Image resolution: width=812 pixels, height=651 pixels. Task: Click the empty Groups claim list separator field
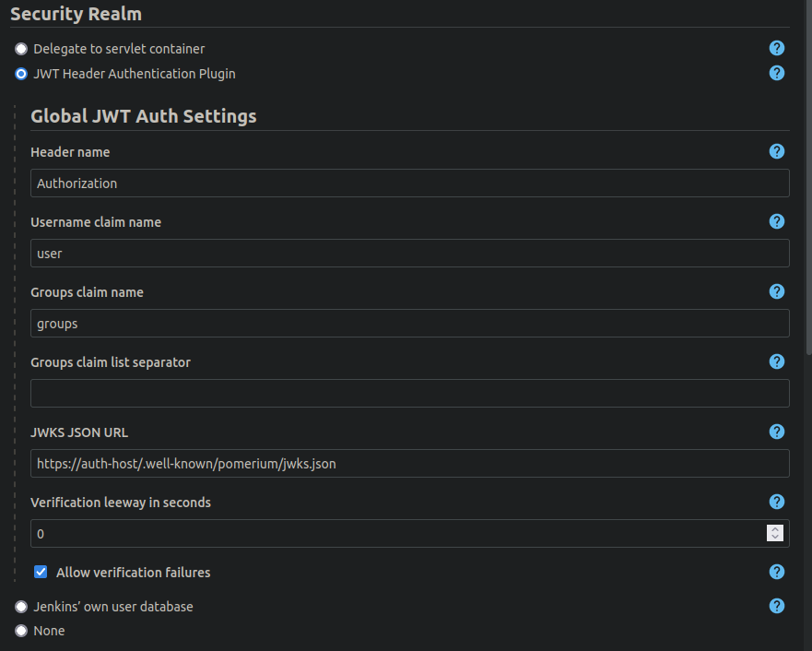[409, 393]
